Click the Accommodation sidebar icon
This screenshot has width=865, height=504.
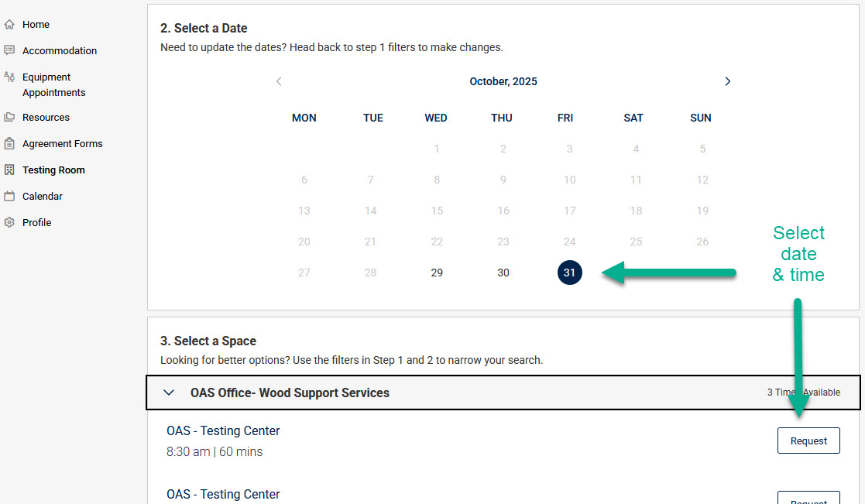click(x=9, y=50)
